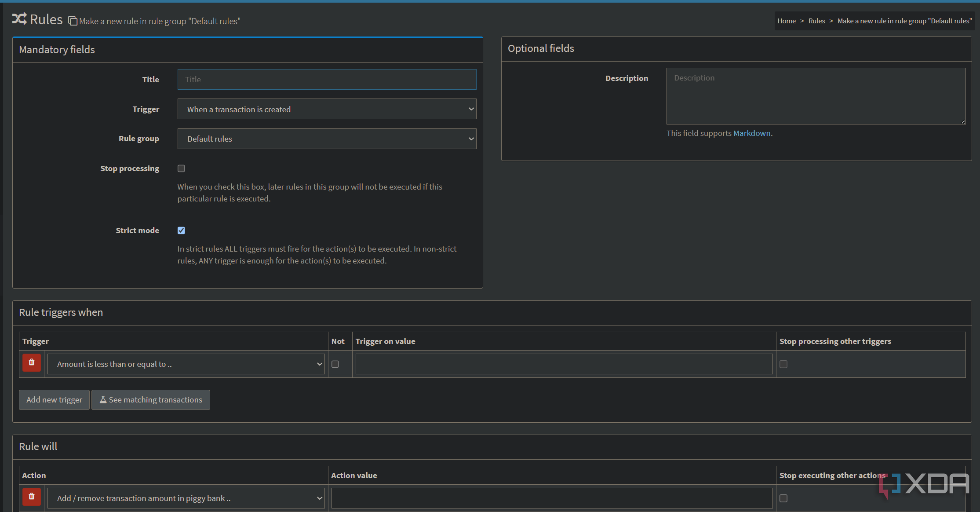Click the 'Stop processing' label
This screenshot has width=980, height=512.
point(130,168)
